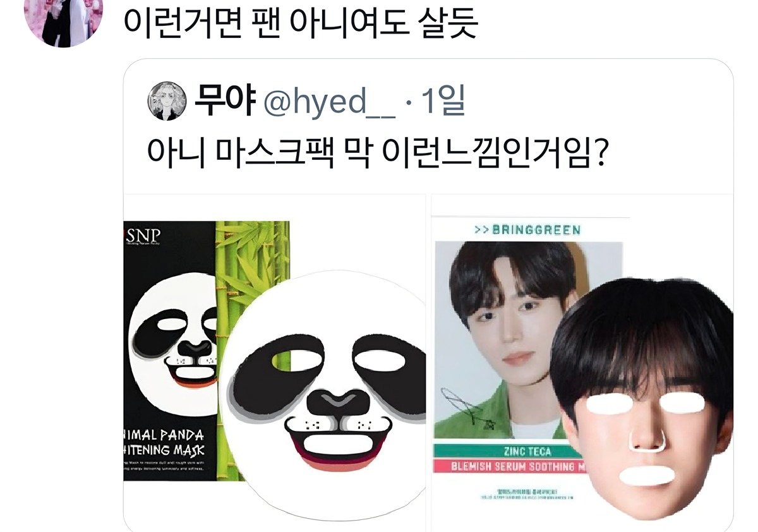Open quoted tweet text 아니 마스크팩 막 이런느낌인거임?
This screenshot has height=532, width=758.
point(377,154)
